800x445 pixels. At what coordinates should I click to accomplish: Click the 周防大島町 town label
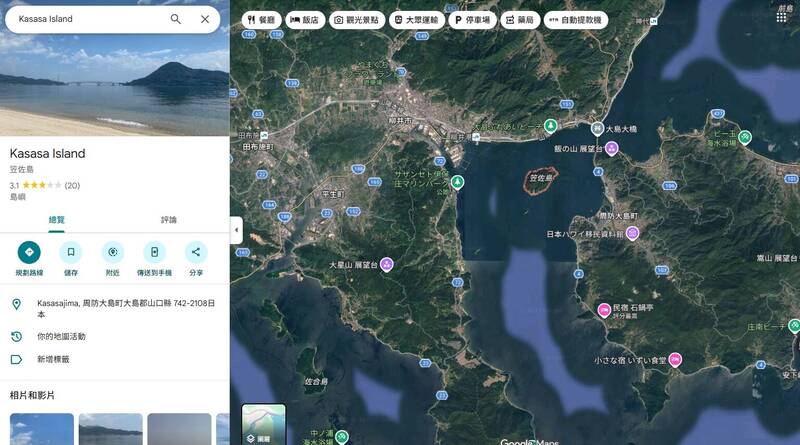(x=618, y=216)
